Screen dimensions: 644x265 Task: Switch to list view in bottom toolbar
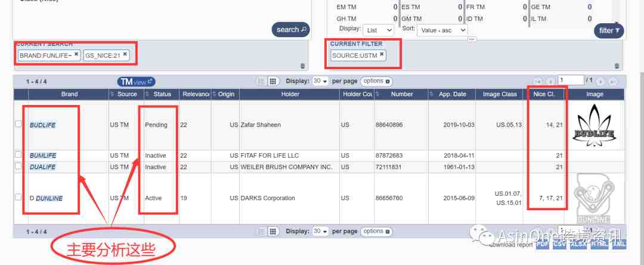[x=261, y=232]
